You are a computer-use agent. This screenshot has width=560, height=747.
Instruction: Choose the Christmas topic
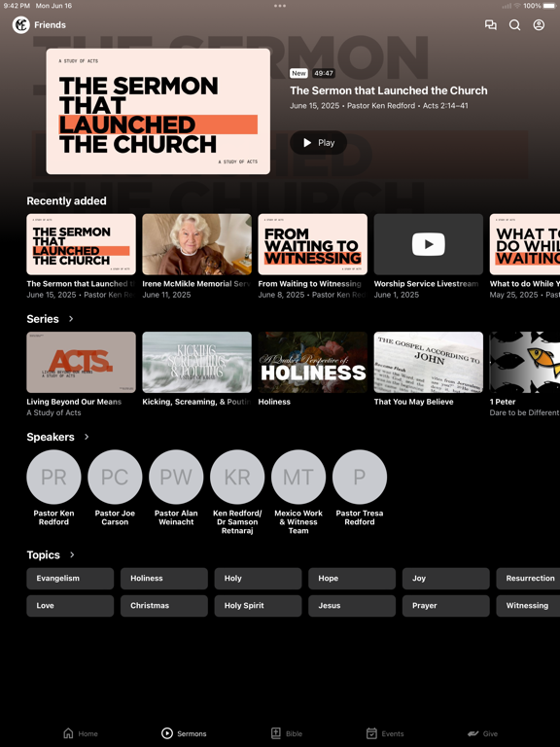tap(163, 606)
